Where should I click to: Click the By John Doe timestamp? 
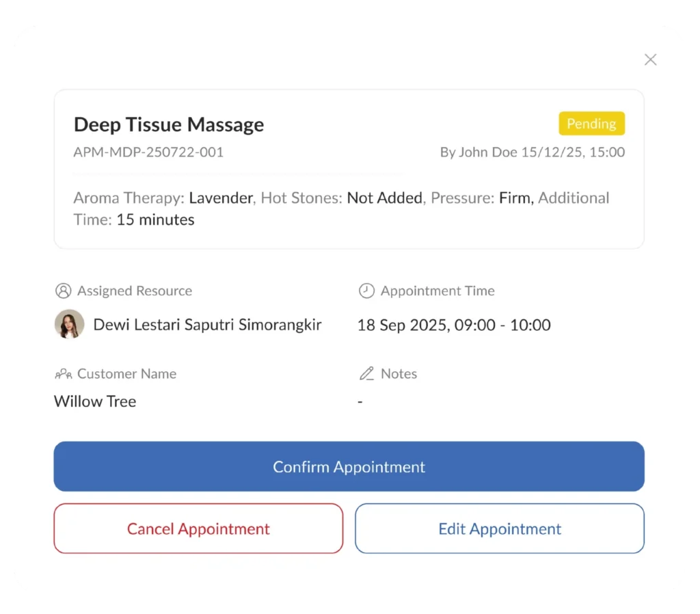[532, 152]
